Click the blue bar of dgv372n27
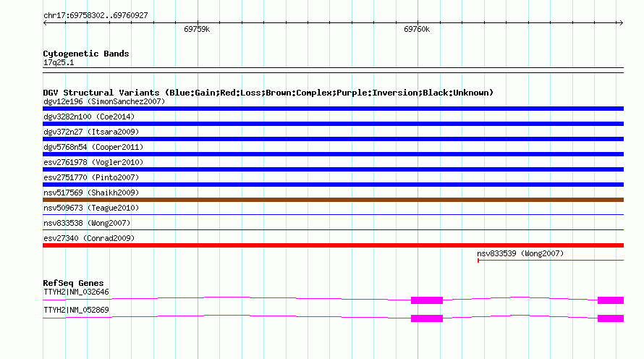This screenshot has width=644, height=359. (333, 139)
